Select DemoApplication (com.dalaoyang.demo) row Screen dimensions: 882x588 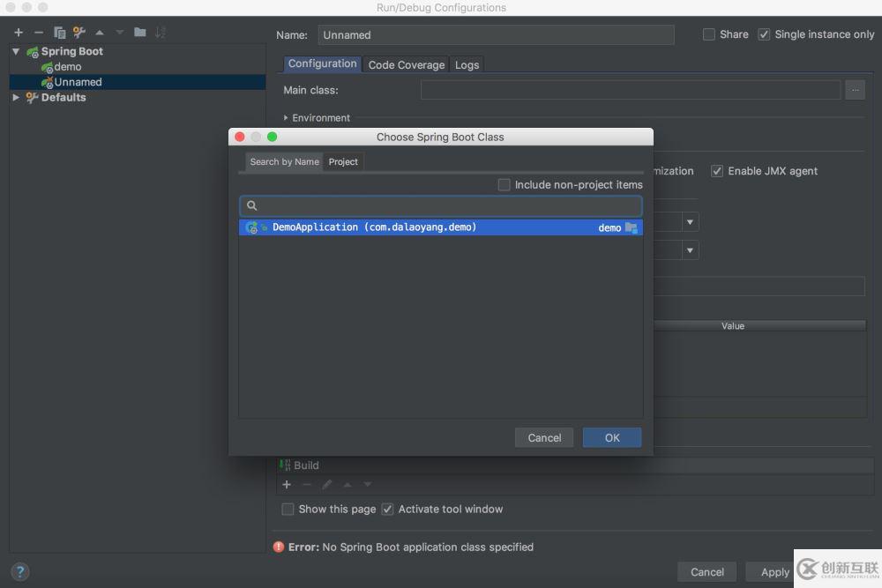[x=441, y=227]
